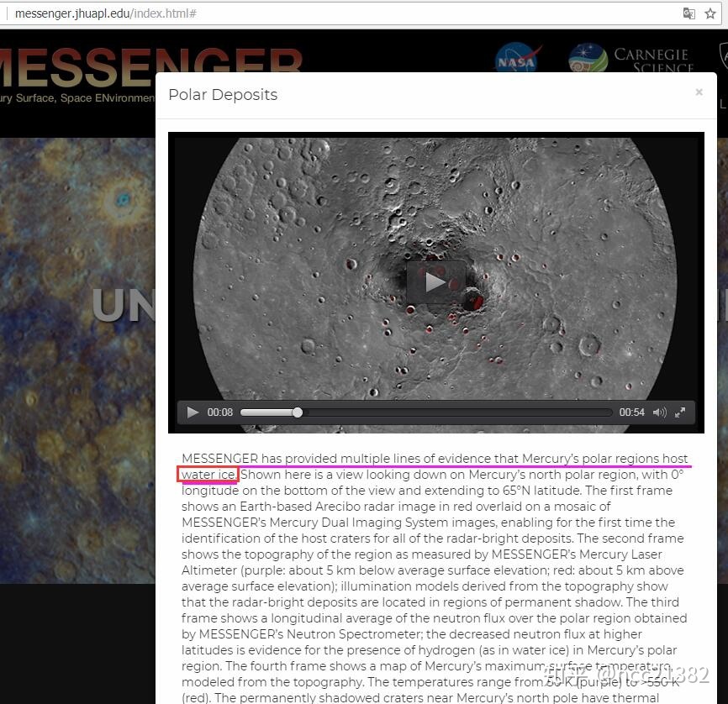Click the 00:54 video duration display
The image size is (728, 704).
631,412
